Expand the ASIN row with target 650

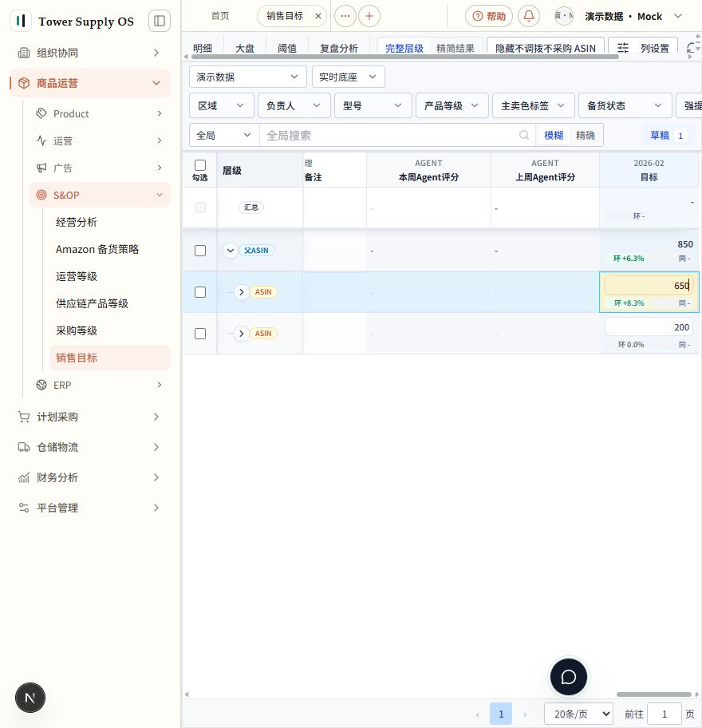[x=241, y=292]
